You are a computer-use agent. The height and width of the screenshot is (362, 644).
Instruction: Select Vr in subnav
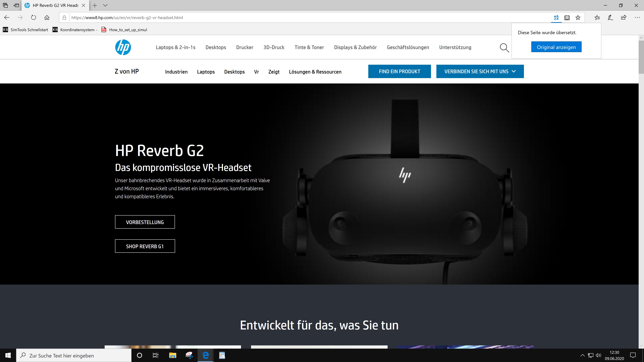(256, 72)
